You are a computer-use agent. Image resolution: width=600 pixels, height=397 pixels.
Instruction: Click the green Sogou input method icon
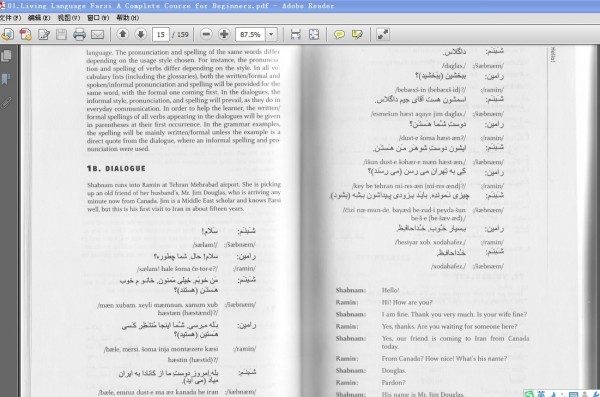[529, 394]
